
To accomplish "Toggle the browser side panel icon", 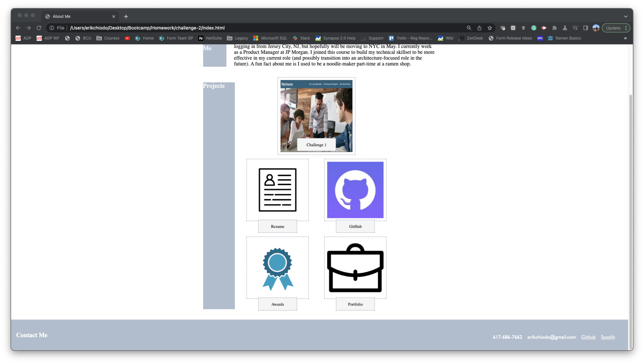I will pos(586,28).
